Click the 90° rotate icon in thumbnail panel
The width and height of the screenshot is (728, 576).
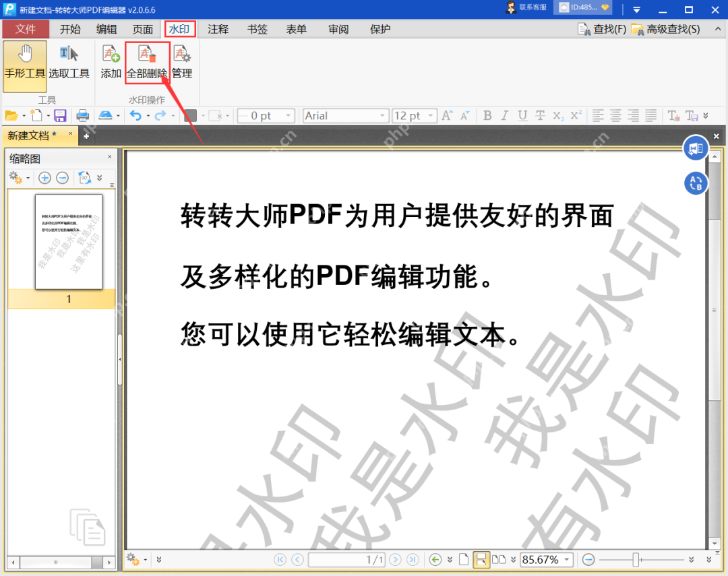point(84,177)
